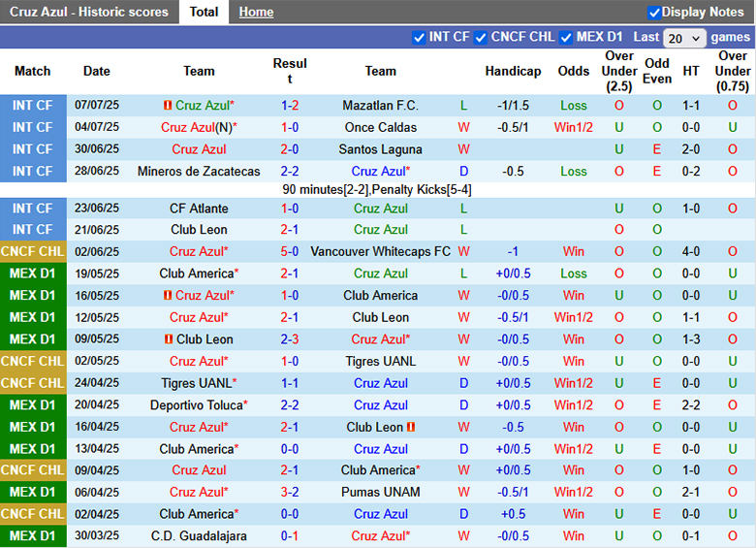
Task: Click the 1-1 score at Tigres UANL
Action: (x=290, y=383)
